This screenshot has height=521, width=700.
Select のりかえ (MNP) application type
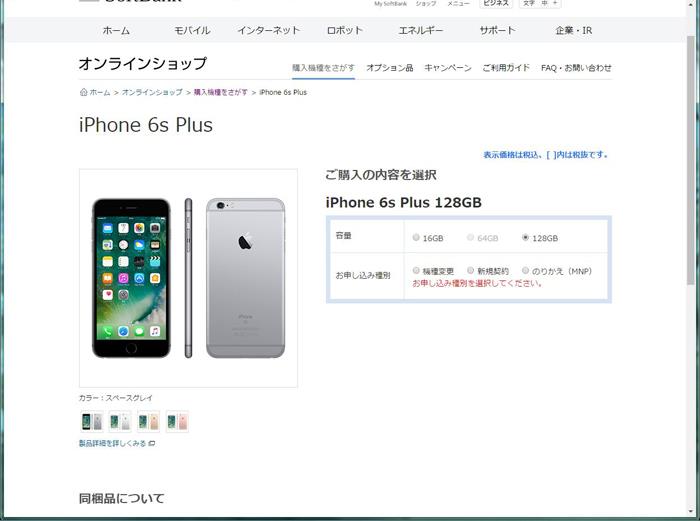pos(525,271)
